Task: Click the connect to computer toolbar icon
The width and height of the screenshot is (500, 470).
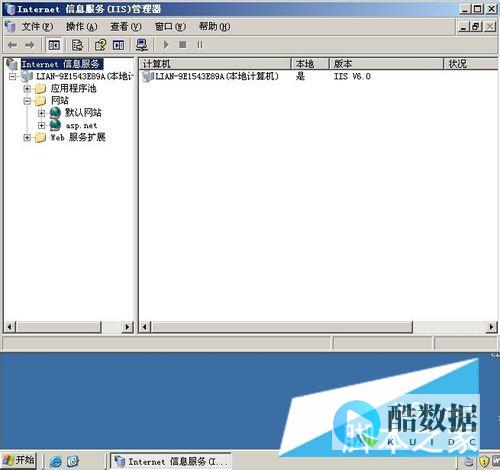Action: pyautogui.click(x=142, y=45)
